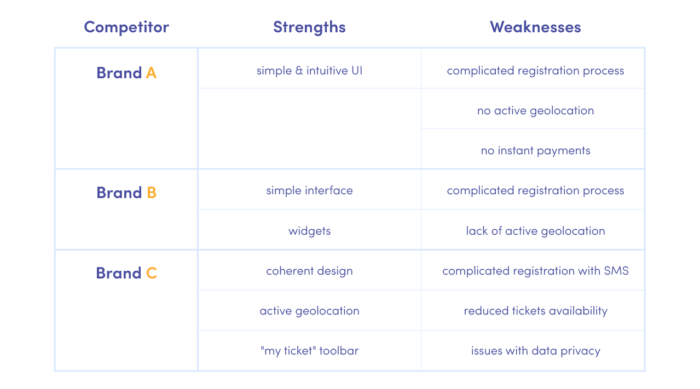
Task: Click the 'coherent design' cell
Action: tap(309, 271)
